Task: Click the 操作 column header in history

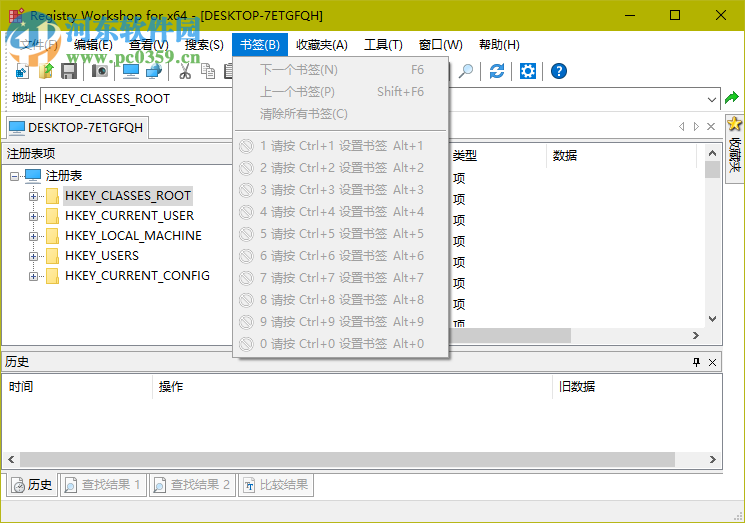Action: (352, 387)
